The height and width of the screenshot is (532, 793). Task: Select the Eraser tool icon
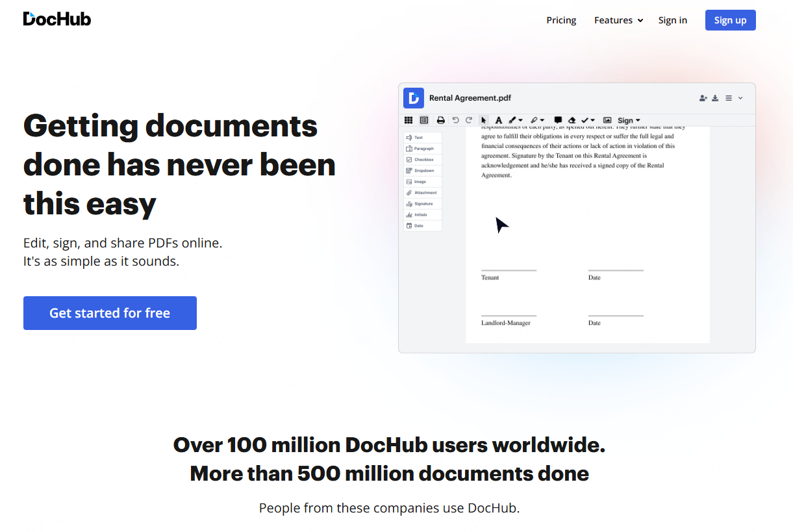[572, 120]
